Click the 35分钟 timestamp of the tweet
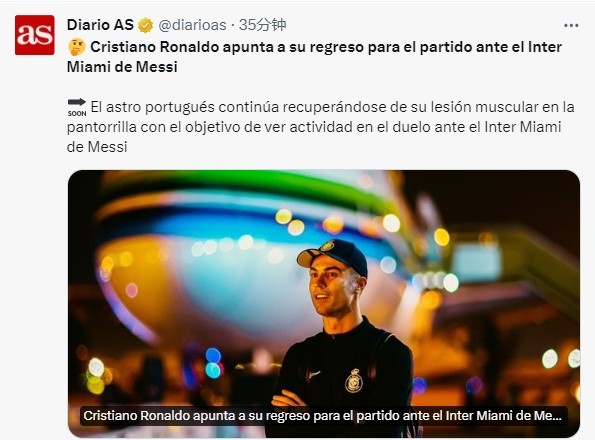This screenshot has width=595, height=440. coord(263,25)
